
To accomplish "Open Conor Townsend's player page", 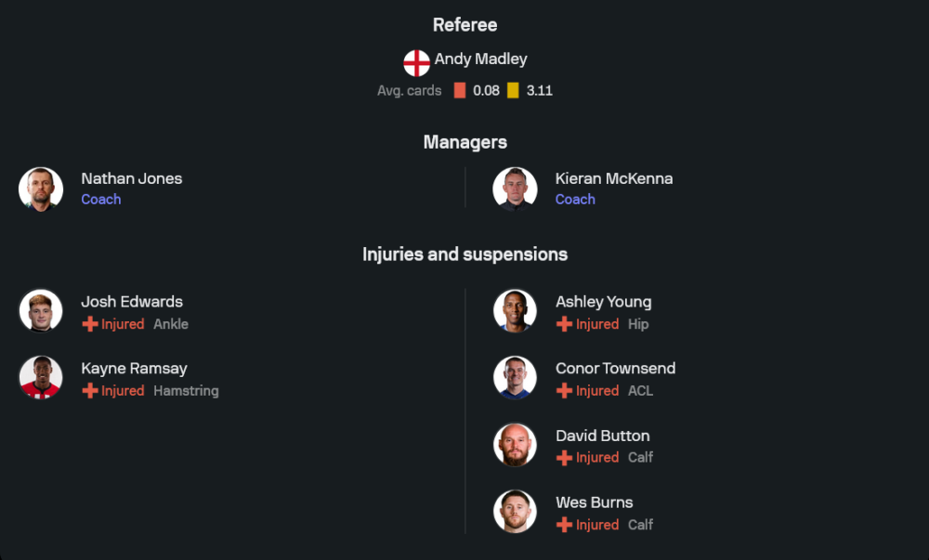I will [x=615, y=369].
